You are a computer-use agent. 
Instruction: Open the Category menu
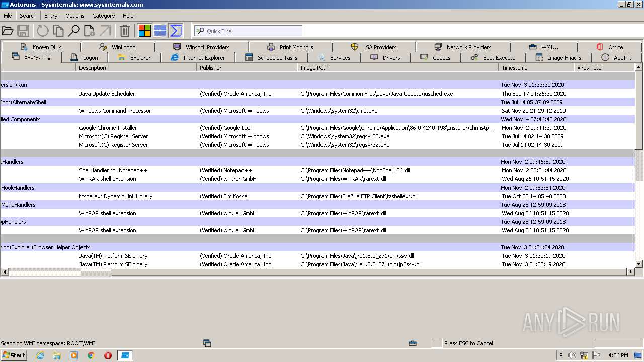(x=104, y=16)
